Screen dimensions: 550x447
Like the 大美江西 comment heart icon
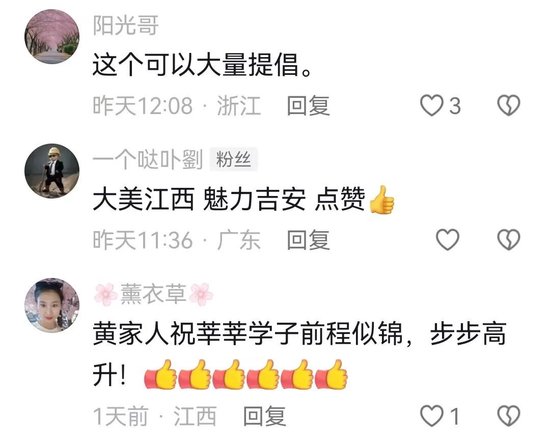coord(447,240)
